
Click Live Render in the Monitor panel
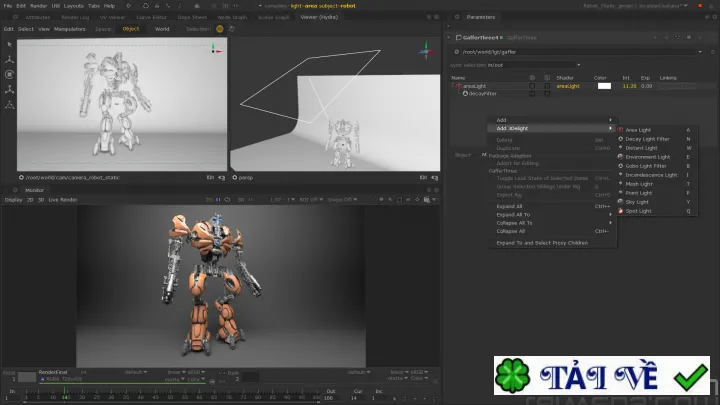point(63,200)
